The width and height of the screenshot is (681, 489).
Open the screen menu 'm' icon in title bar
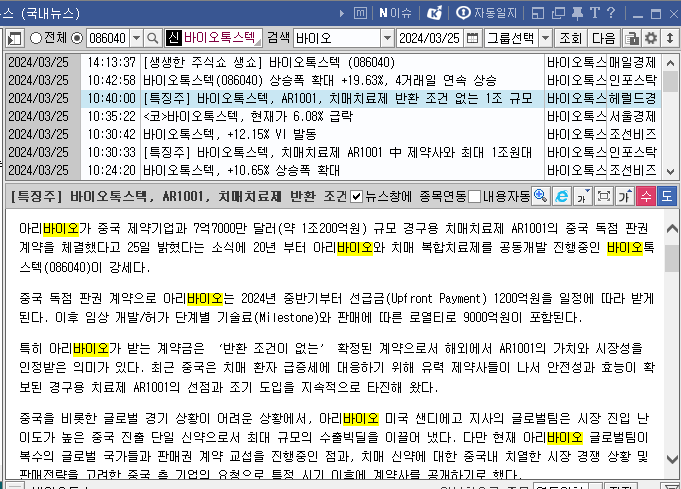[x=360, y=13]
